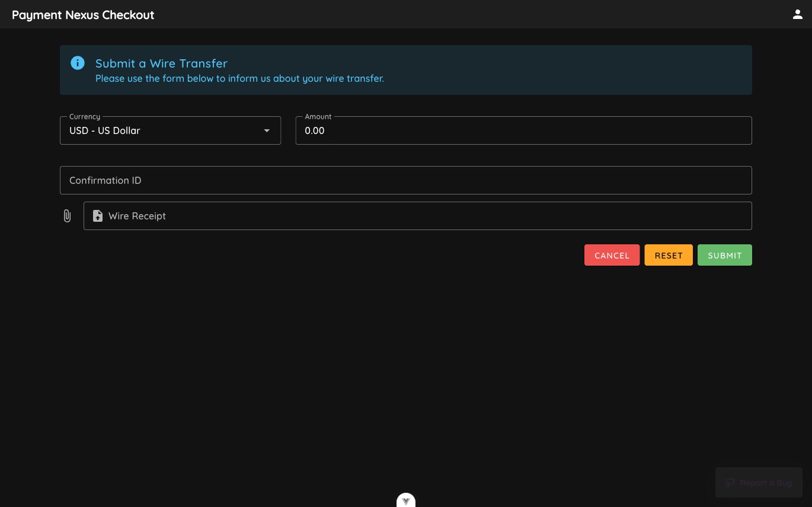
Task: Submit the wire transfer form
Action: pos(725,255)
